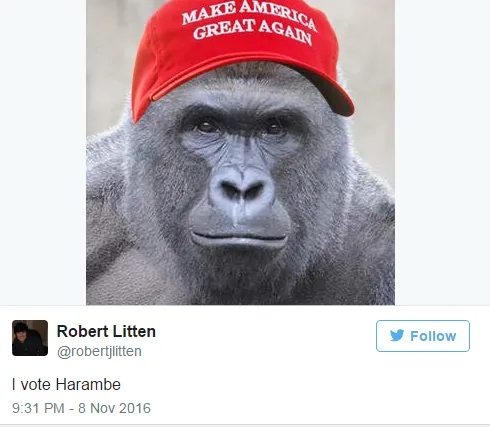490x427 pixels.
Task: Click the gorilla's left eye in photo
Action: click(x=207, y=126)
